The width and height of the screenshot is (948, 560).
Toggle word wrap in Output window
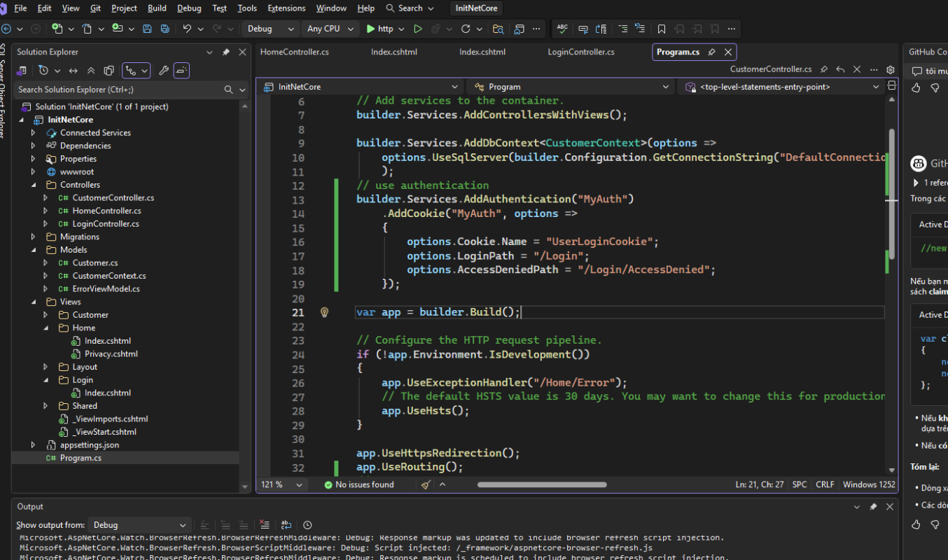286,525
